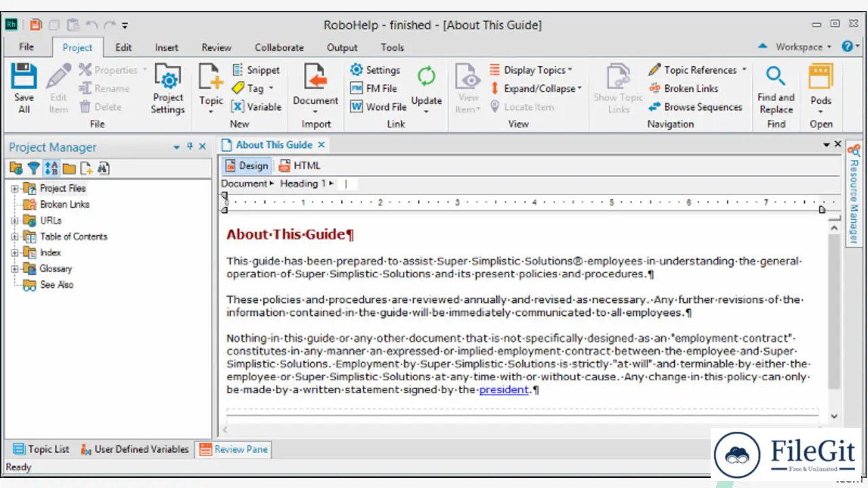Screen dimensions: 868x488
Task: Switch to the Insert ribbon tab
Action: pos(167,47)
